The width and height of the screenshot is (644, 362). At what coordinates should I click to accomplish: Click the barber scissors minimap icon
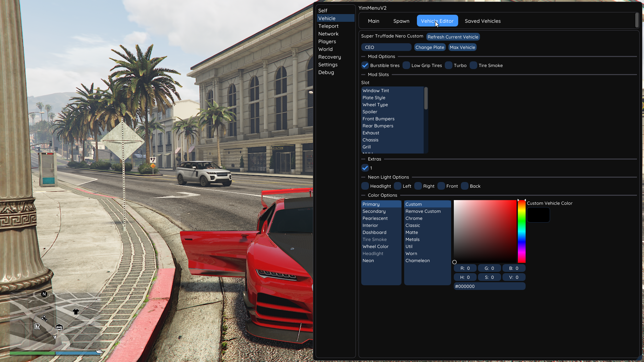[44, 318]
